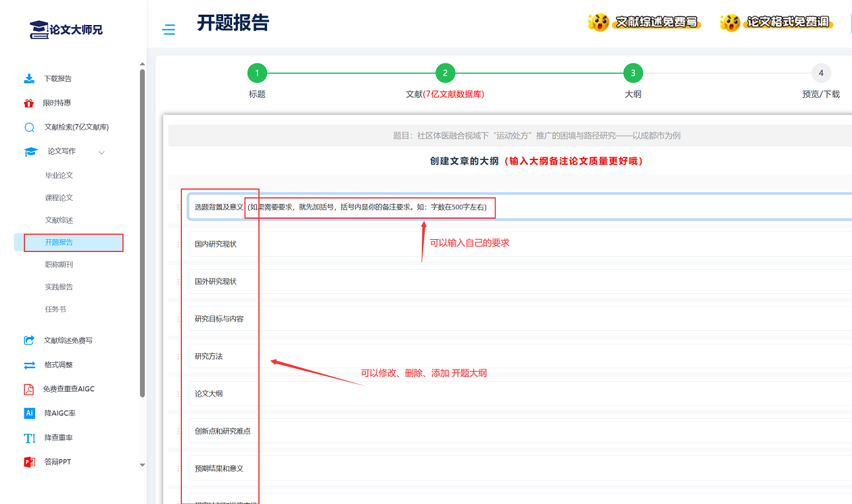Click the download report icon in sidebar
Viewport: 852px width, 504px height.
tap(29, 78)
